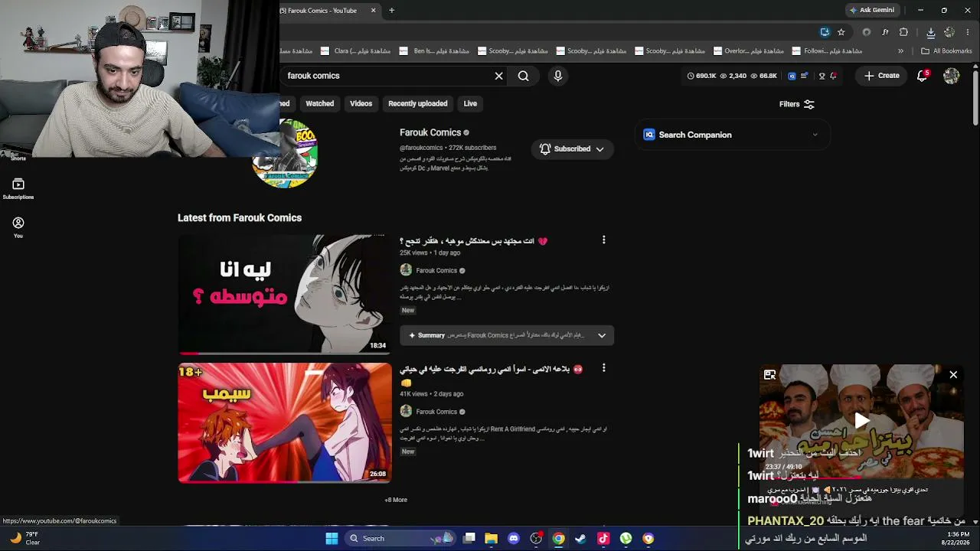The width and height of the screenshot is (980, 551).
Task: Open the 18:34 video thumbnail
Action: (x=285, y=294)
